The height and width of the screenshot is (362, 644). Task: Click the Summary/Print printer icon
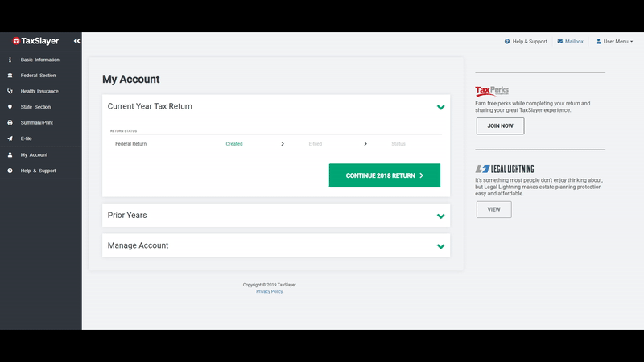point(10,123)
